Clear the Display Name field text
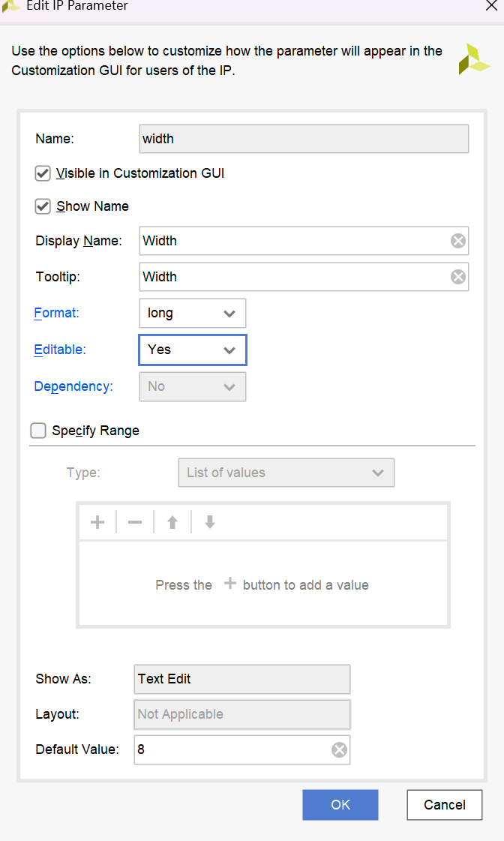This screenshot has width=504, height=841. pos(457,241)
